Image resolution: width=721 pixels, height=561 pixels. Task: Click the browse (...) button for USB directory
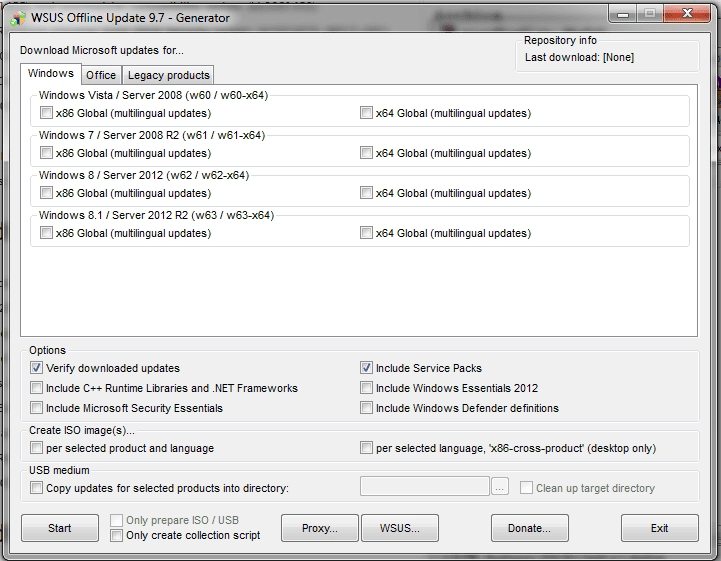point(500,487)
